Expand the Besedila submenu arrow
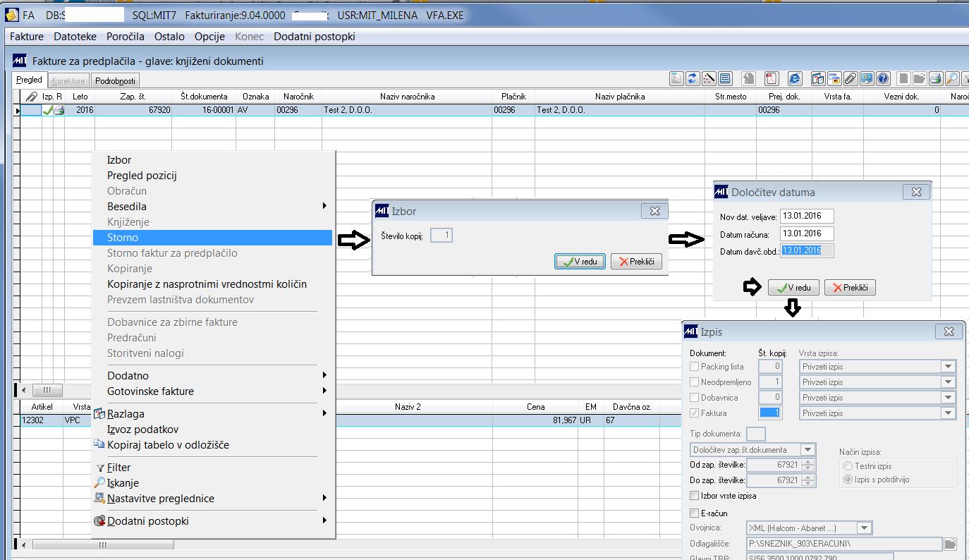This screenshot has height=560, width=969. [x=325, y=207]
